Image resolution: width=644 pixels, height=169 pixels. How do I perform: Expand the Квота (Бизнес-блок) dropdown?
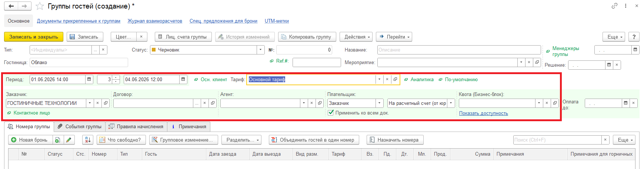pyautogui.click(x=539, y=103)
